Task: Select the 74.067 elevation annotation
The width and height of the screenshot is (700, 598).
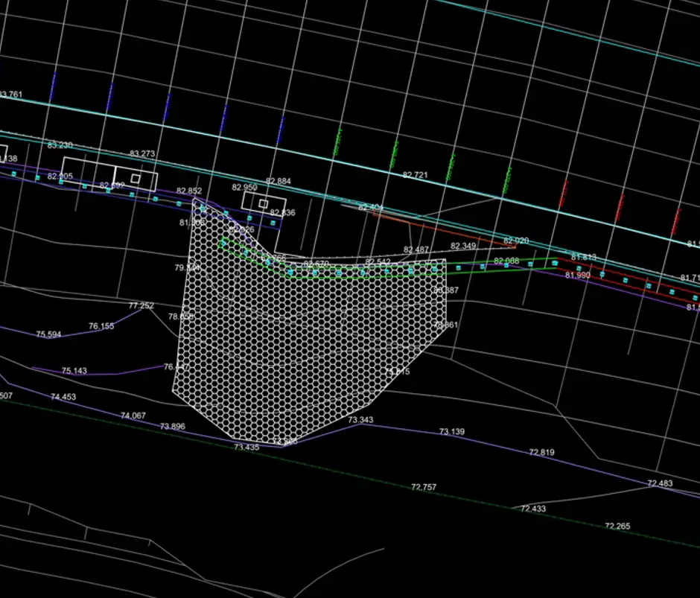Action: coord(133,416)
